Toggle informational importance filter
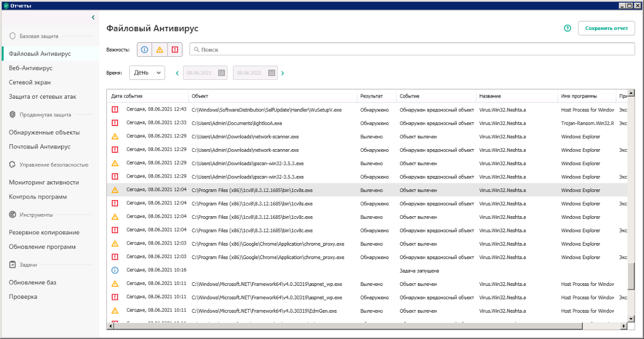The width and height of the screenshot is (644, 339). click(144, 49)
